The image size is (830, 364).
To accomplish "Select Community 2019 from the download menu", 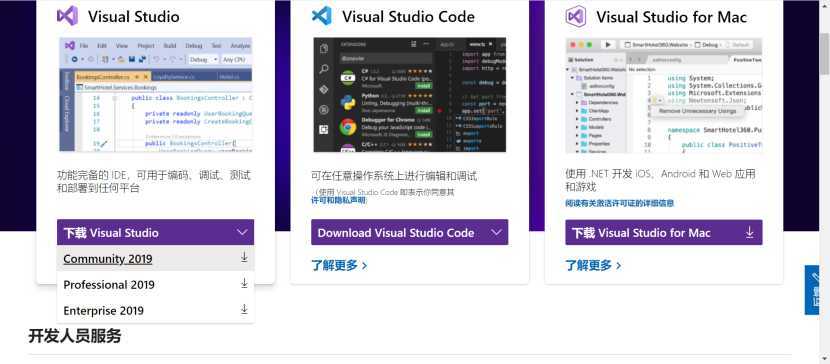I will tap(156, 258).
